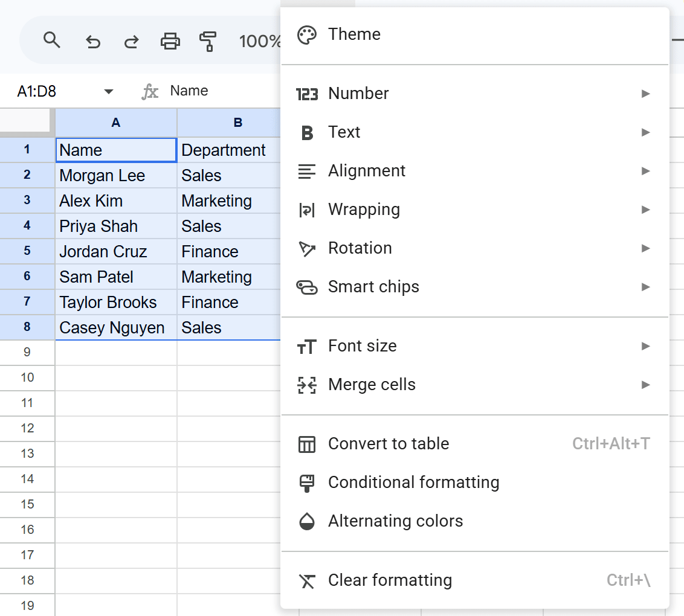Click the Department header cell
Viewport: 684px width, 616px height.
point(228,150)
